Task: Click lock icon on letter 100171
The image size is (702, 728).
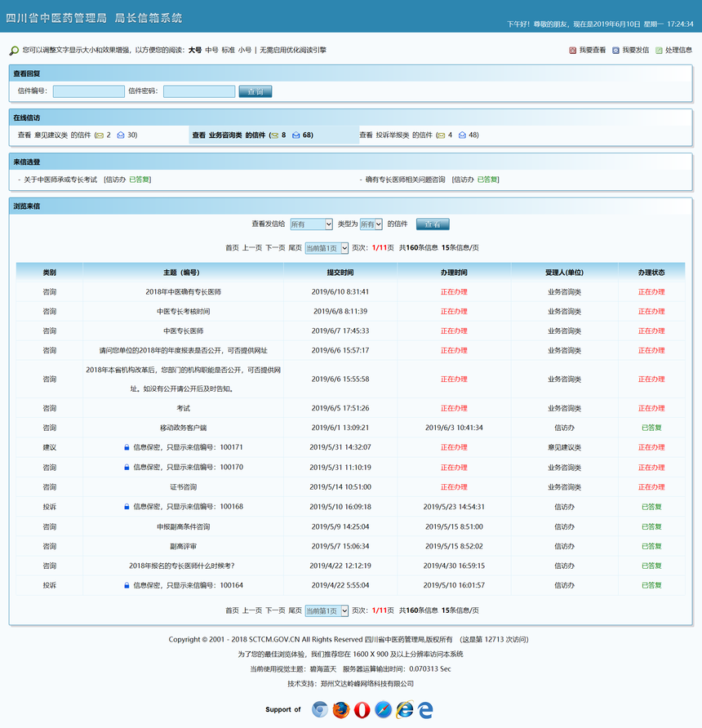Action: [x=127, y=447]
